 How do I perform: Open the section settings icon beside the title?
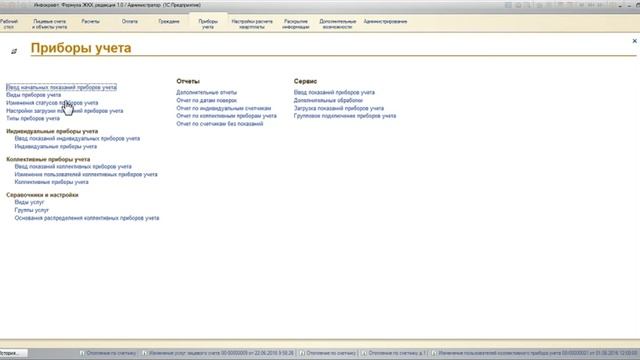14,51
